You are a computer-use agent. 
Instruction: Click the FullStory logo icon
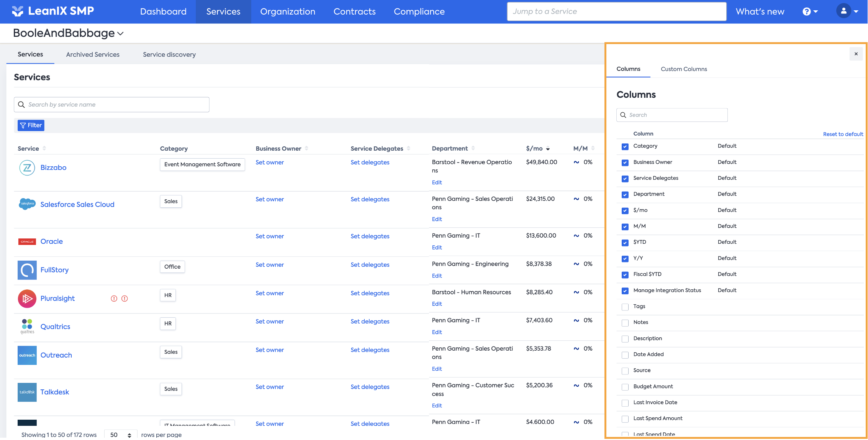[27, 270]
